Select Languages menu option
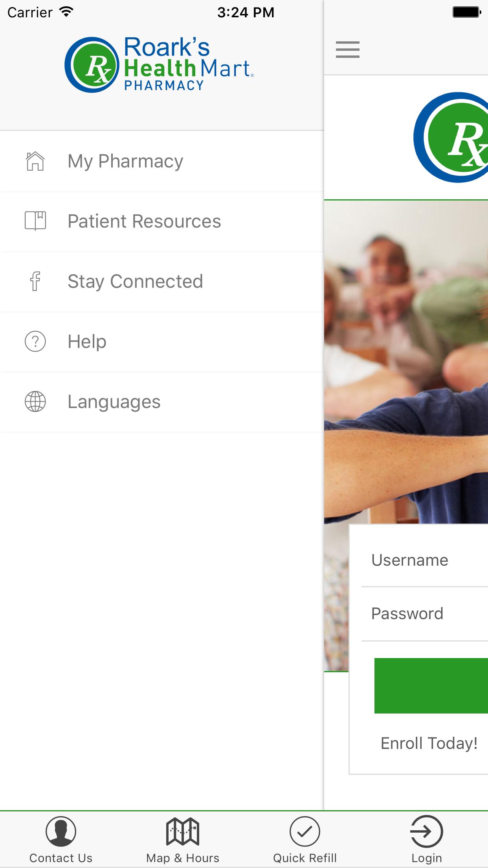Viewport: 488px width, 868px height. (162, 402)
